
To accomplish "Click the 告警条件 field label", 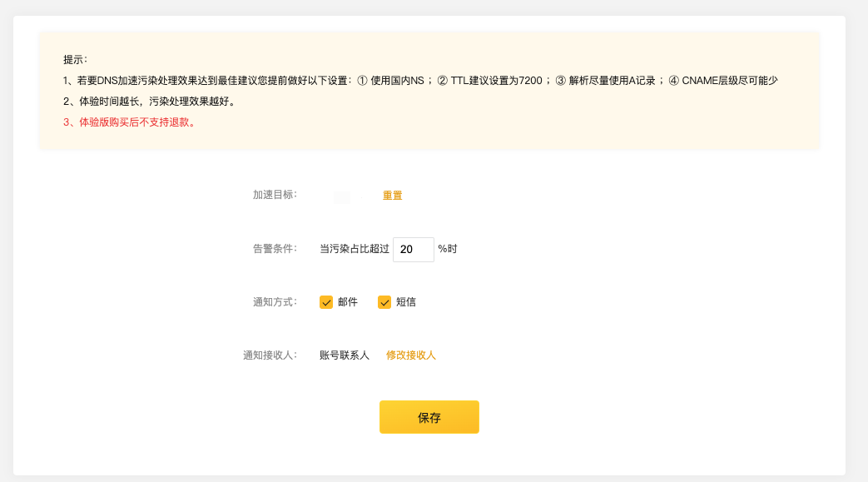I will (x=275, y=248).
